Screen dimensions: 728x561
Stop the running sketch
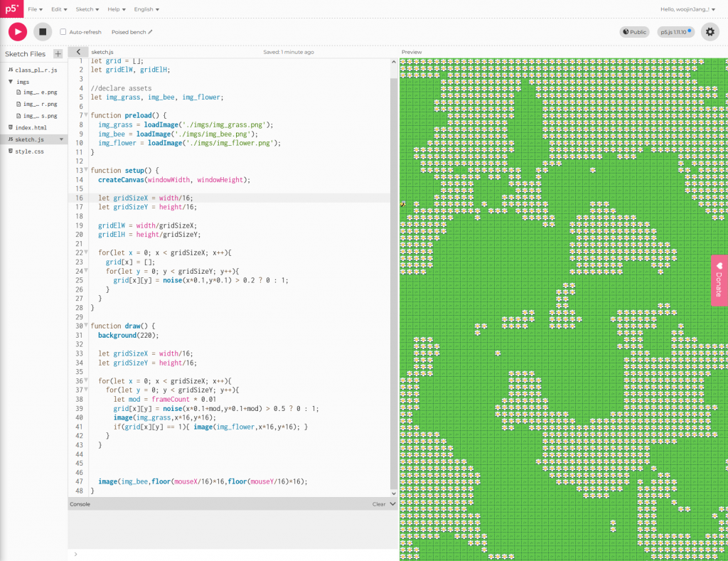[x=43, y=31]
